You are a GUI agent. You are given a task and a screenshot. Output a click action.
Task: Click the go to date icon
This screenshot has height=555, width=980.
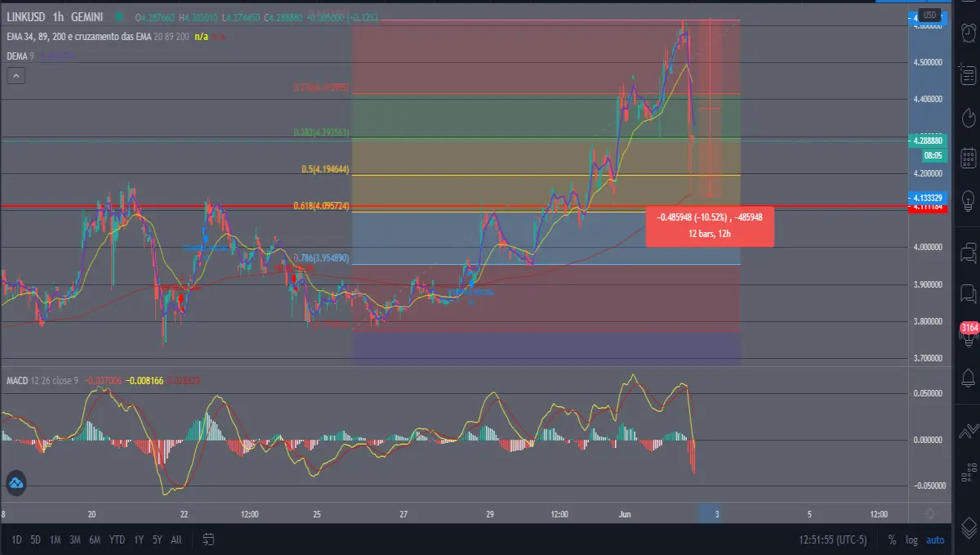pyautogui.click(x=209, y=539)
